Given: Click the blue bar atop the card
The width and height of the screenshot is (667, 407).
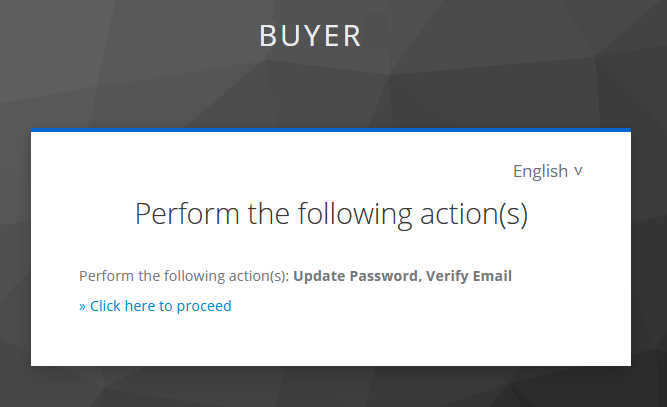Looking at the screenshot, I should point(331,130).
